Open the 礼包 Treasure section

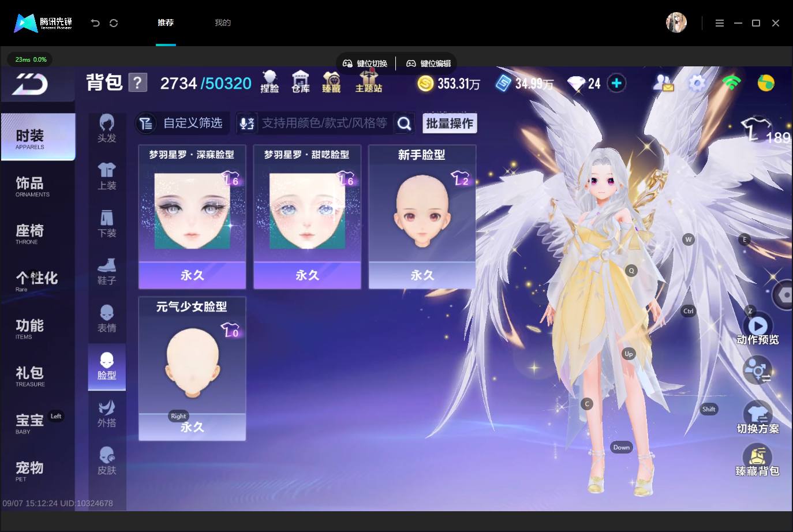(38, 376)
